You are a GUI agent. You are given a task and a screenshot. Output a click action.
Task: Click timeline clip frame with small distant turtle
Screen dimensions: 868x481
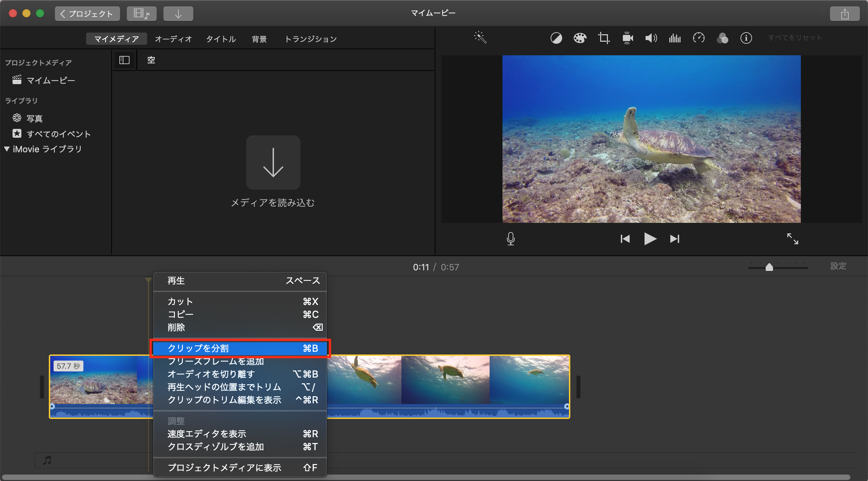pyautogui.click(x=529, y=380)
